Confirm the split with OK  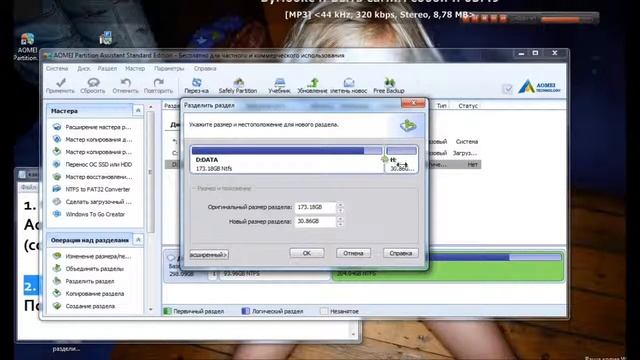coord(307,253)
